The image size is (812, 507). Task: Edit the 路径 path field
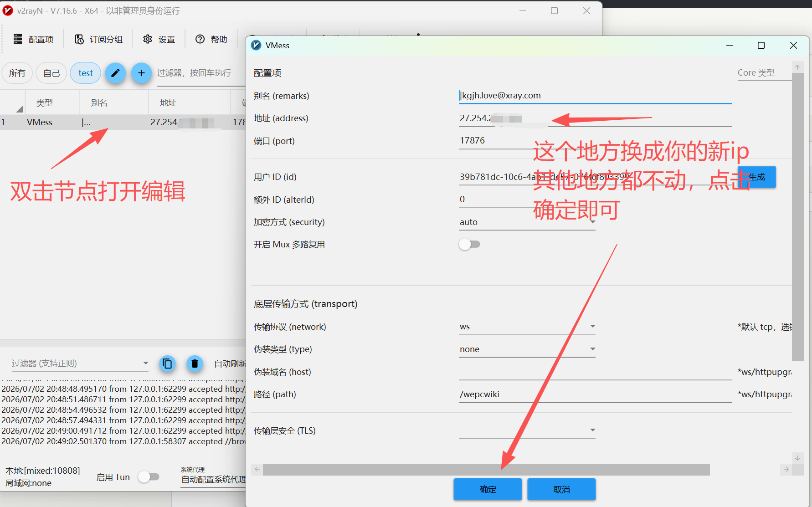595,394
